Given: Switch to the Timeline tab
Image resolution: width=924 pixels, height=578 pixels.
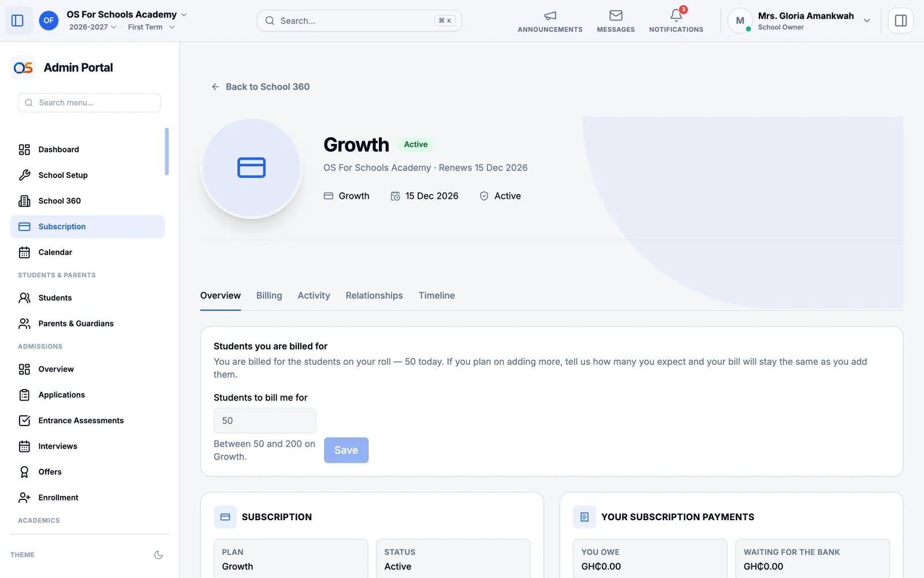Looking at the screenshot, I should click(x=437, y=295).
